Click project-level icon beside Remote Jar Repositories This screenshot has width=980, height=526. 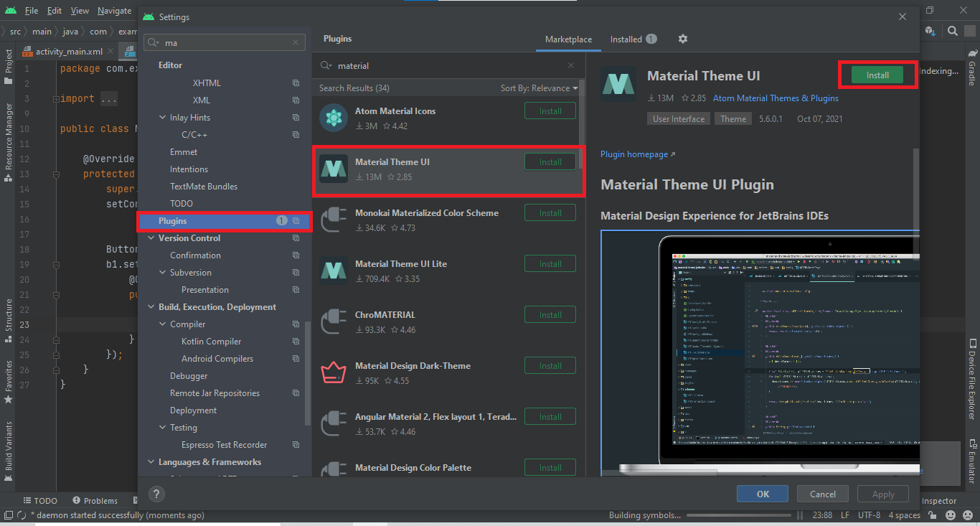[296, 393]
